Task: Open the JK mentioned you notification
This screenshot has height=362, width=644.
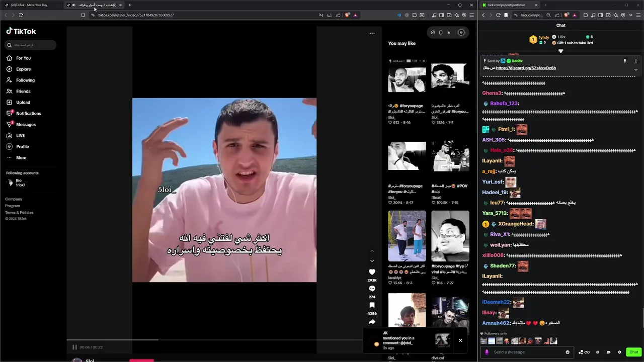Action: tap(409, 340)
